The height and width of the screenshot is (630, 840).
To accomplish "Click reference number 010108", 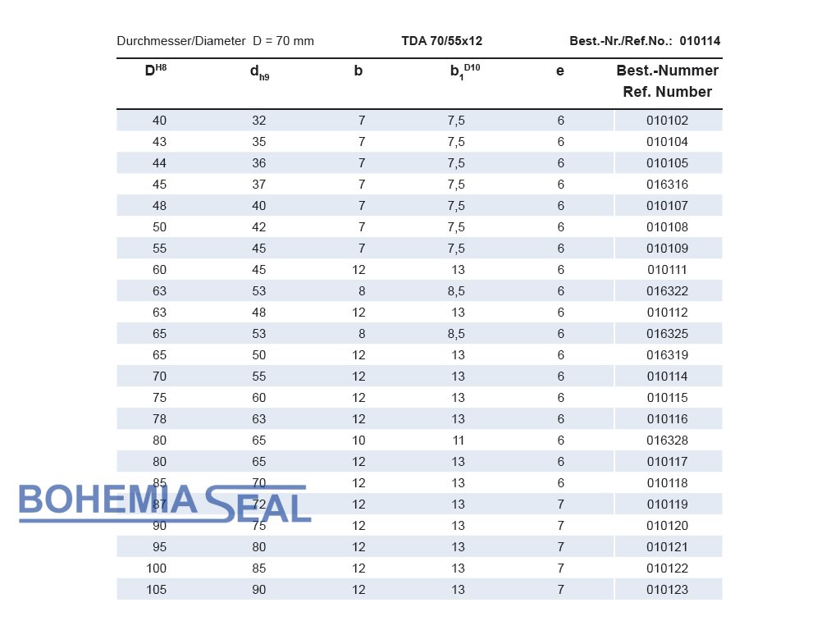I will point(667,227).
